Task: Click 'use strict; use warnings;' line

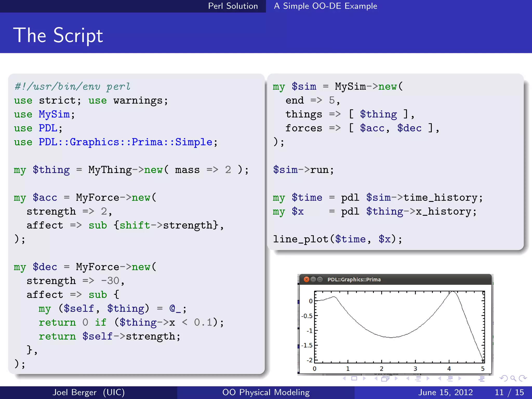Action: (91, 101)
